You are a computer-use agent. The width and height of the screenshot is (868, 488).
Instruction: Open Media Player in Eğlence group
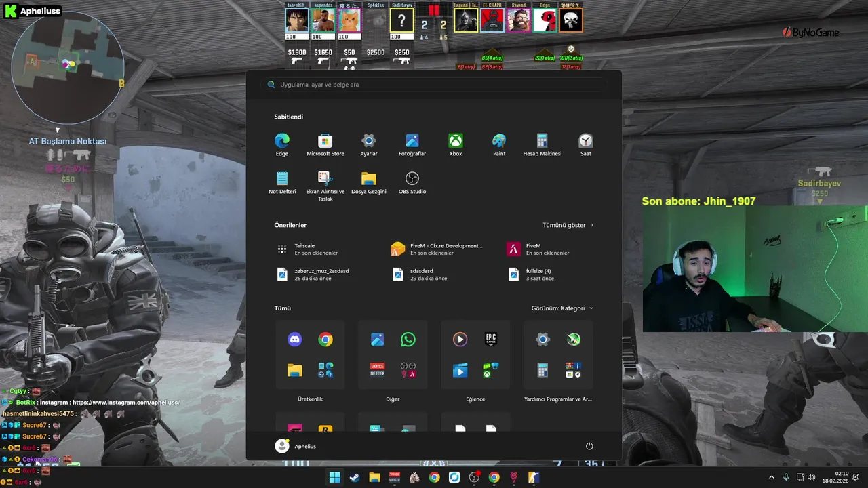tap(460, 340)
